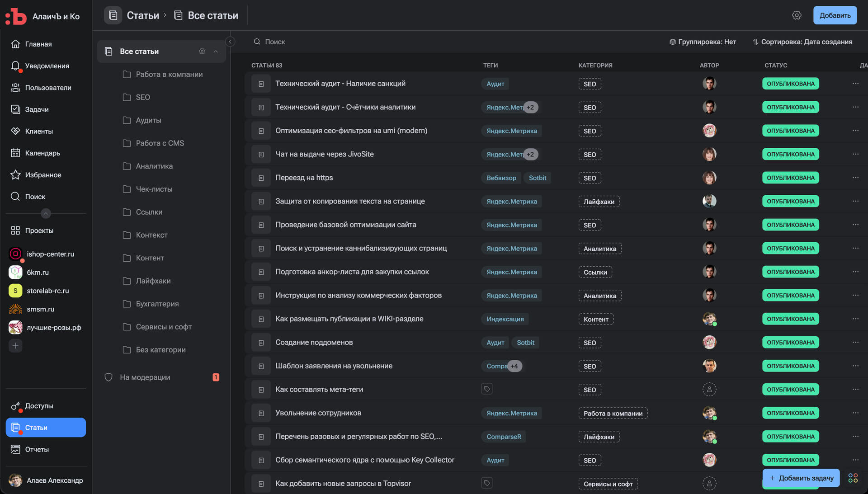Collapse the Все статьи category list
This screenshot has width=868, height=494.
216,52
